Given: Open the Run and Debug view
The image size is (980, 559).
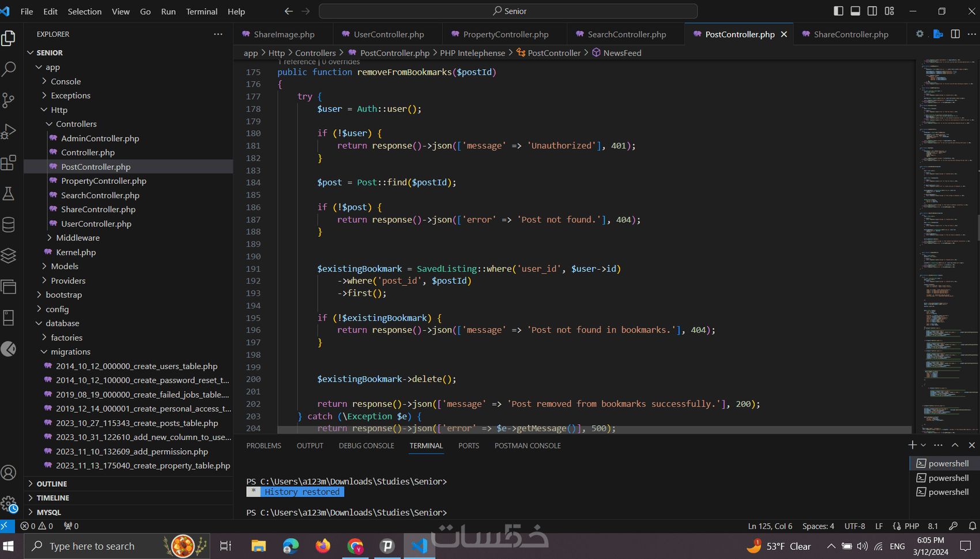Looking at the screenshot, I should [9, 131].
